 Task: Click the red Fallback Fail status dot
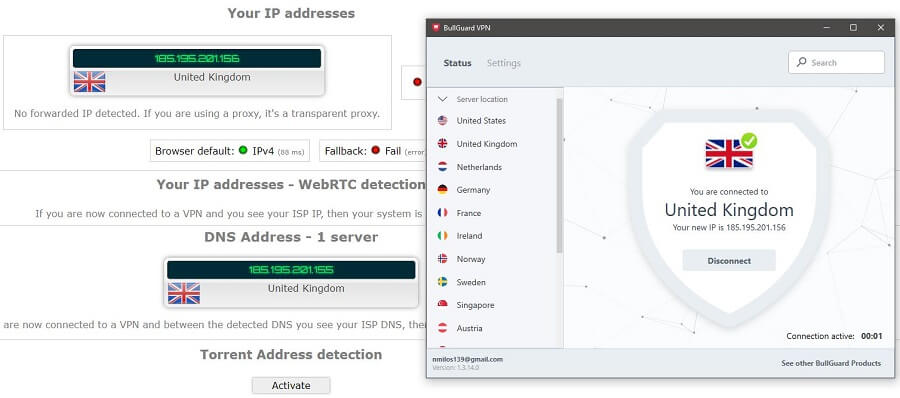tap(375, 150)
